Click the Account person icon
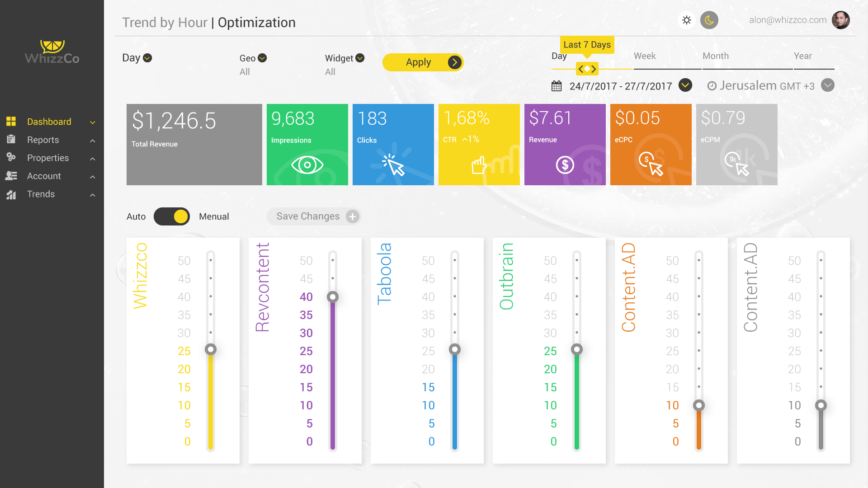This screenshot has width=868, height=488. 11,176
